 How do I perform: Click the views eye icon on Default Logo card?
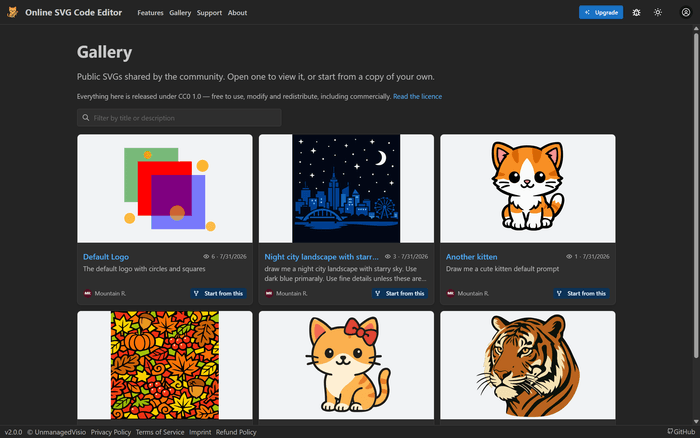pyautogui.click(x=206, y=257)
